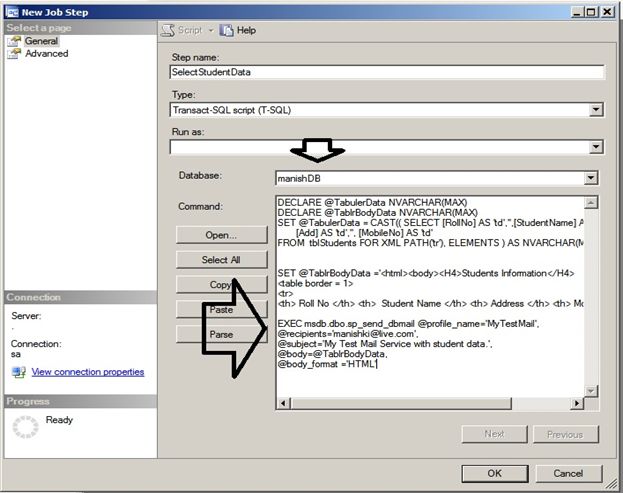
Task: Click the Script toolbar label
Action: [x=190, y=31]
